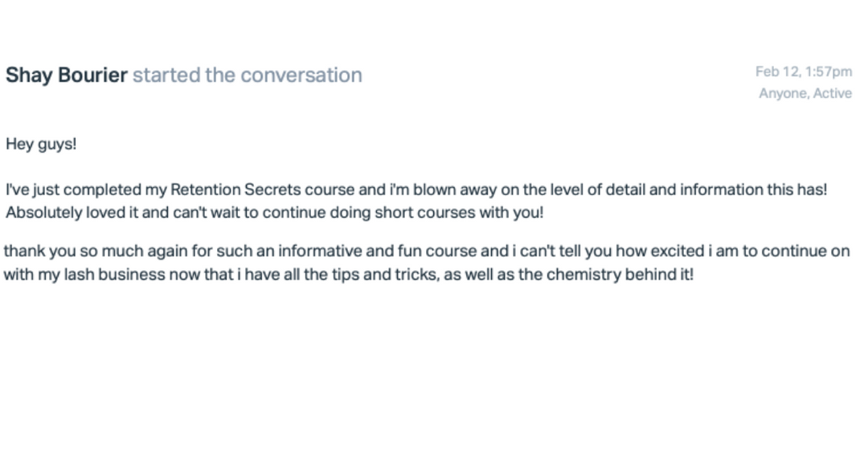The image size is (868, 454).
Task: Click the line mentioning 'lash business'
Action: (x=348, y=275)
